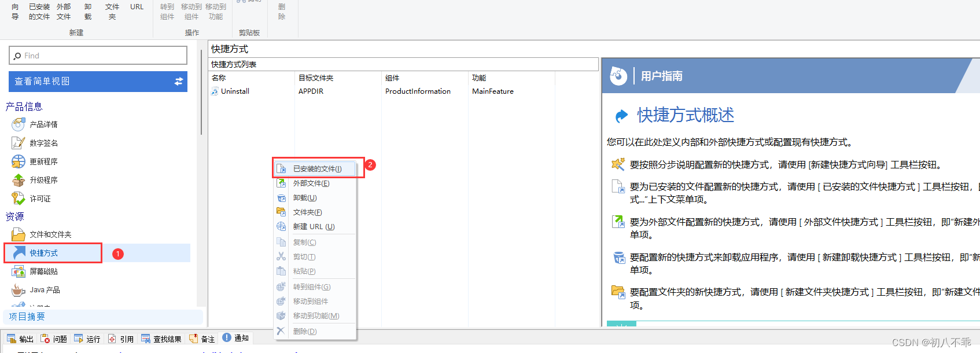Screen dimensions: 980x353
Task: Select 更新程序 in the left panel
Action: pos(43,161)
